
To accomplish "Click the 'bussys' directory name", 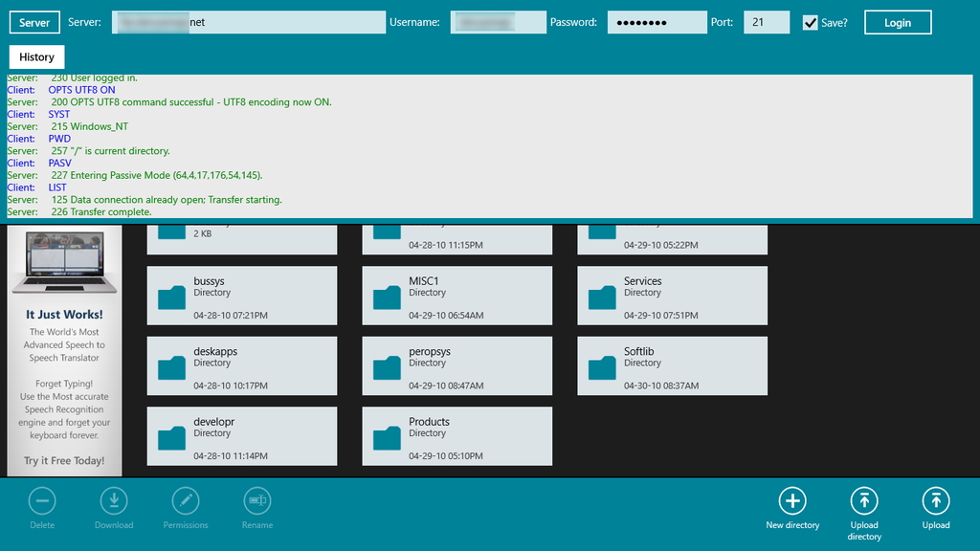I will 209,281.
